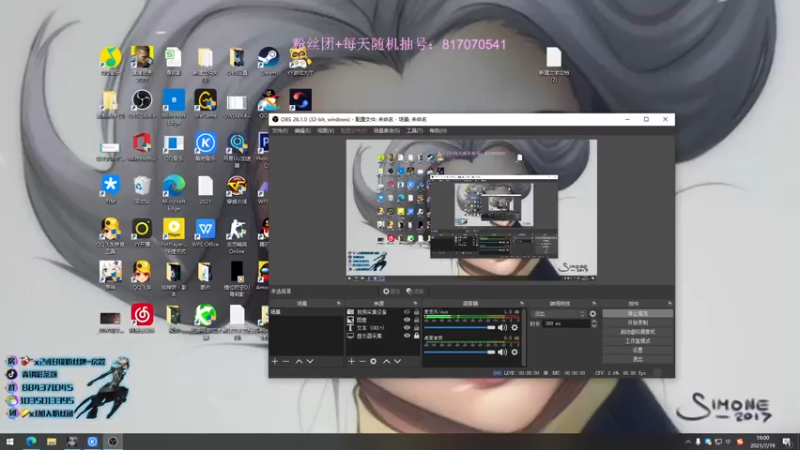Open the 编辑(E) menu in OBS
Image resolution: width=800 pixels, height=450 pixels.
click(x=303, y=131)
